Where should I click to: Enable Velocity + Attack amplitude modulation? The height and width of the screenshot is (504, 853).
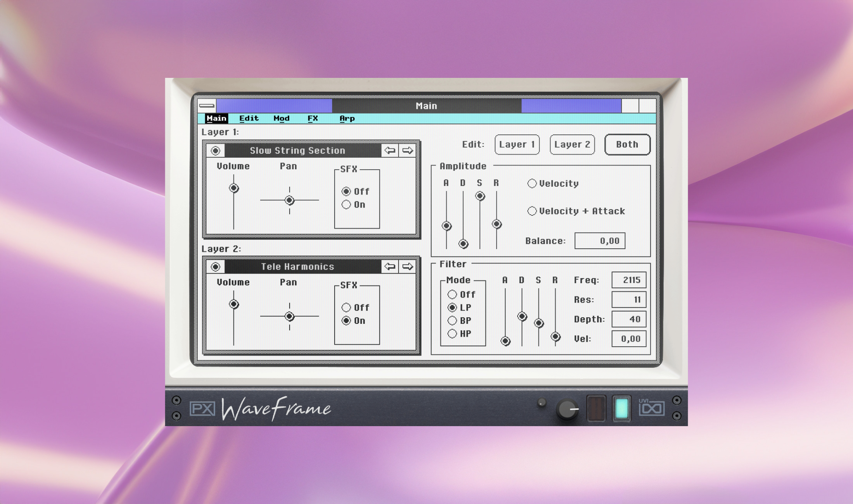[532, 211]
